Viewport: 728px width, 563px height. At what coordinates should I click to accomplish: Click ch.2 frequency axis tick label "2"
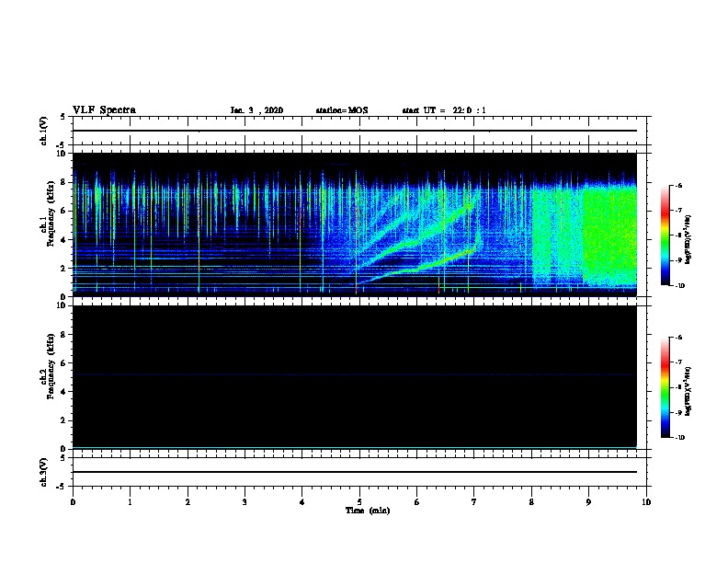(x=63, y=420)
